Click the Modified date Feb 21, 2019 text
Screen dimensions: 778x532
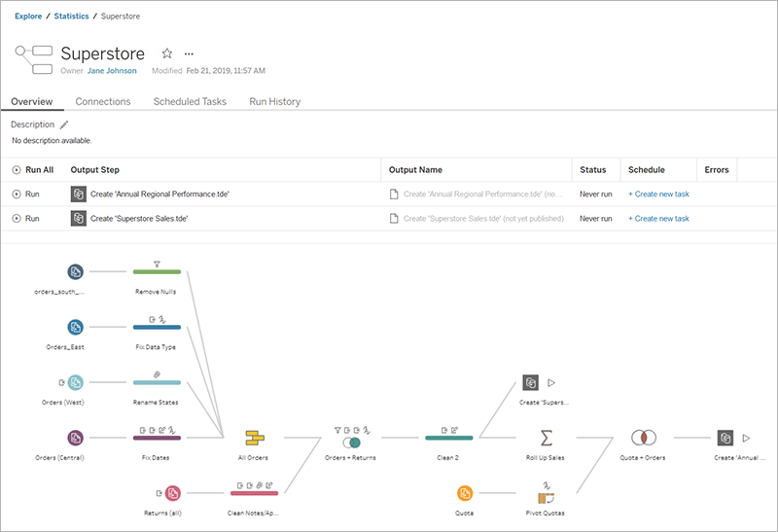pyautogui.click(x=226, y=71)
